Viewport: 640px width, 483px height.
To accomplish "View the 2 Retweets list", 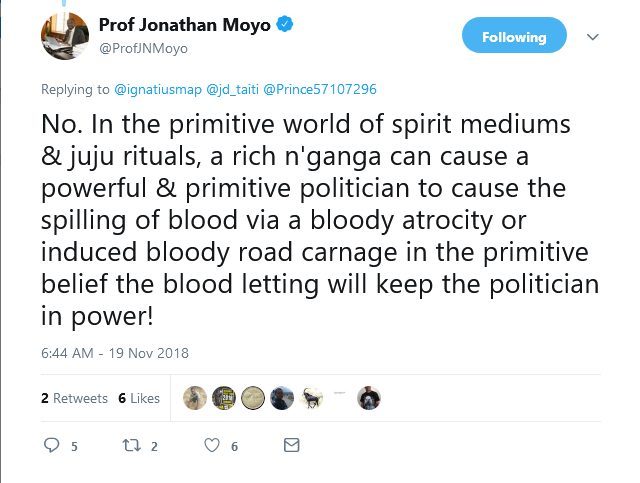I will (74, 398).
